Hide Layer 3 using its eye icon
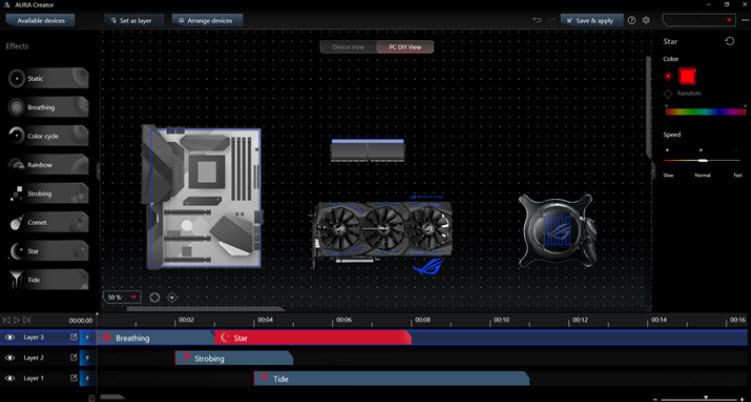 [x=10, y=337]
